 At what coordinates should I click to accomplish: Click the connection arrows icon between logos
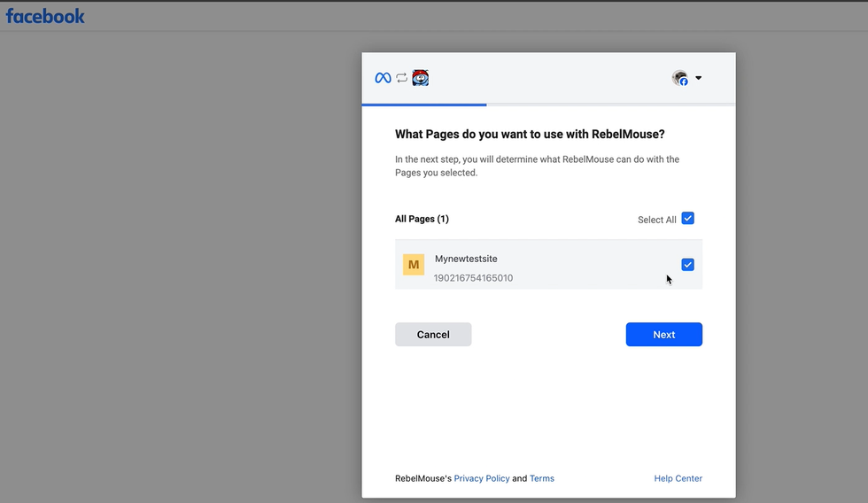pos(401,78)
